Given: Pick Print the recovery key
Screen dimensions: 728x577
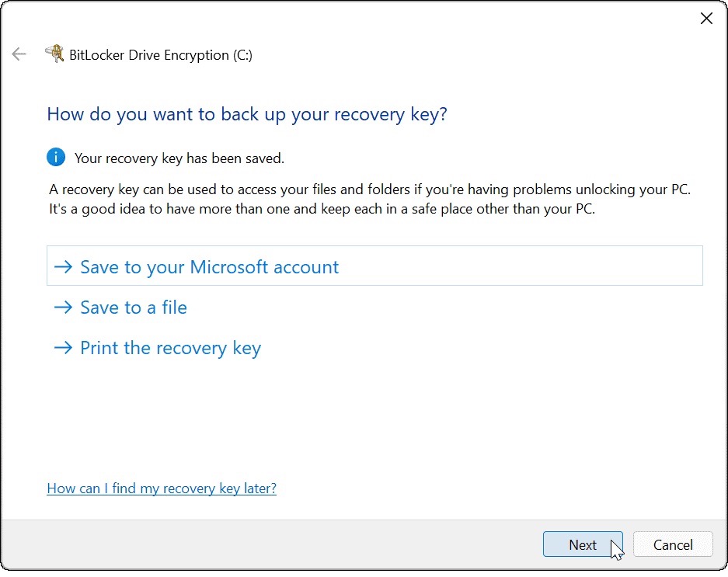Looking at the screenshot, I should click(170, 348).
